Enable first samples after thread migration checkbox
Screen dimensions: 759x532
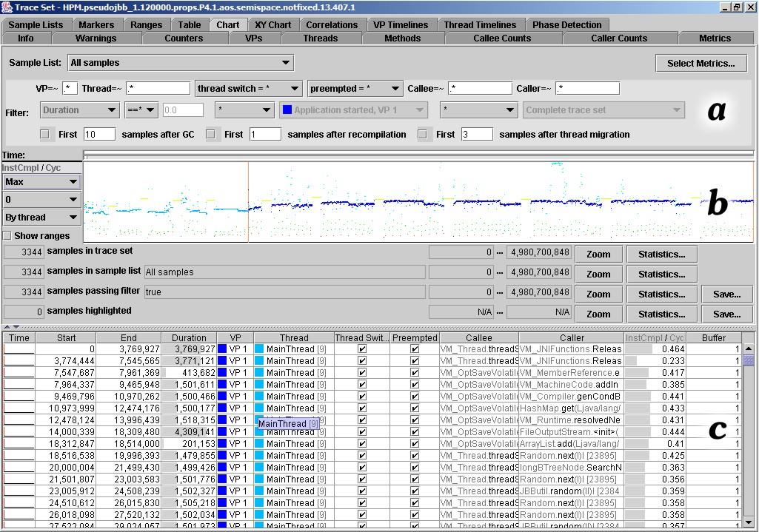tap(422, 135)
